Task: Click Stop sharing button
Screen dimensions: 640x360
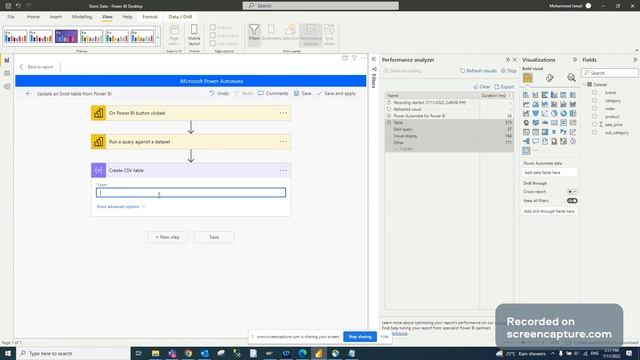Action: click(x=360, y=337)
